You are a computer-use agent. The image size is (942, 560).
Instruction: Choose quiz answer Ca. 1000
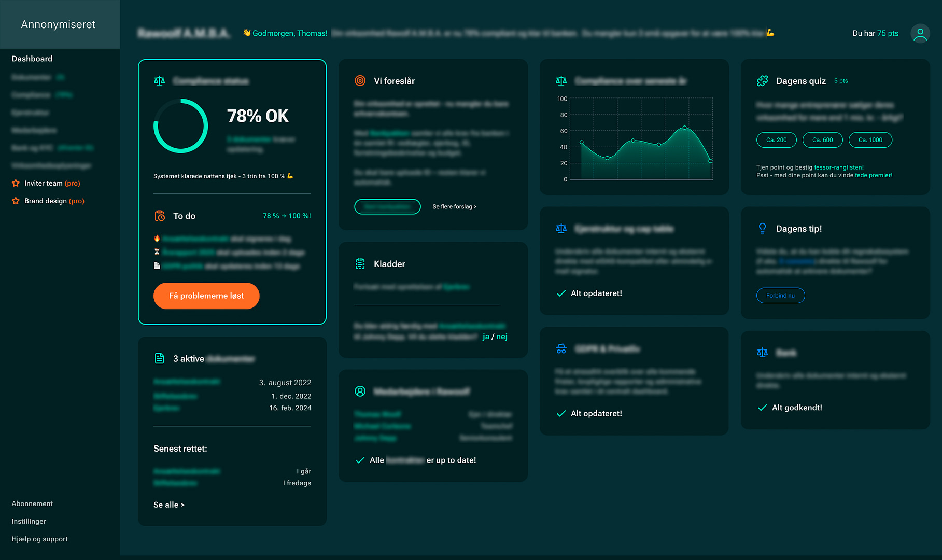[x=870, y=140]
